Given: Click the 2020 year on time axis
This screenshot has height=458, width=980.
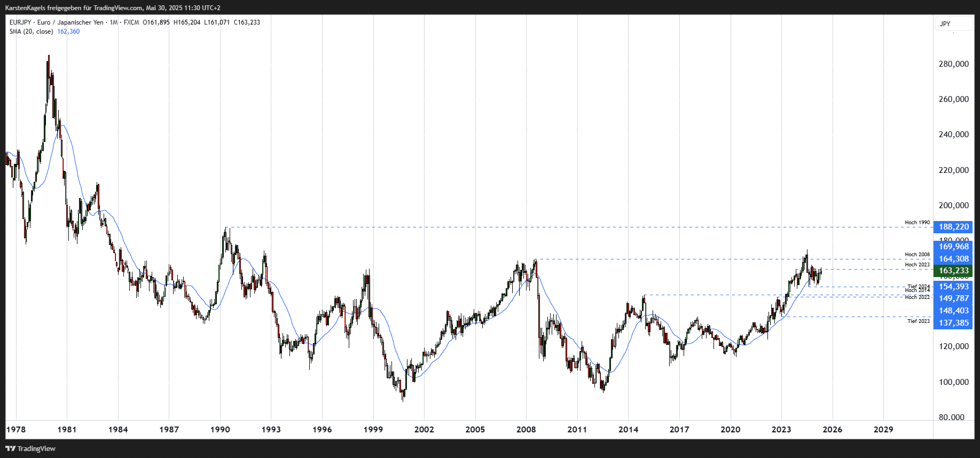Looking at the screenshot, I should click(x=730, y=430).
